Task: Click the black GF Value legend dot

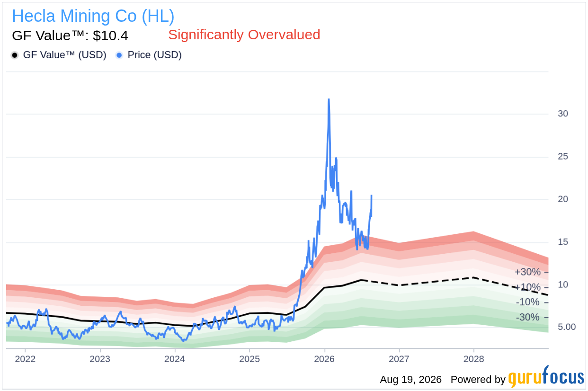Action: tap(15, 55)
